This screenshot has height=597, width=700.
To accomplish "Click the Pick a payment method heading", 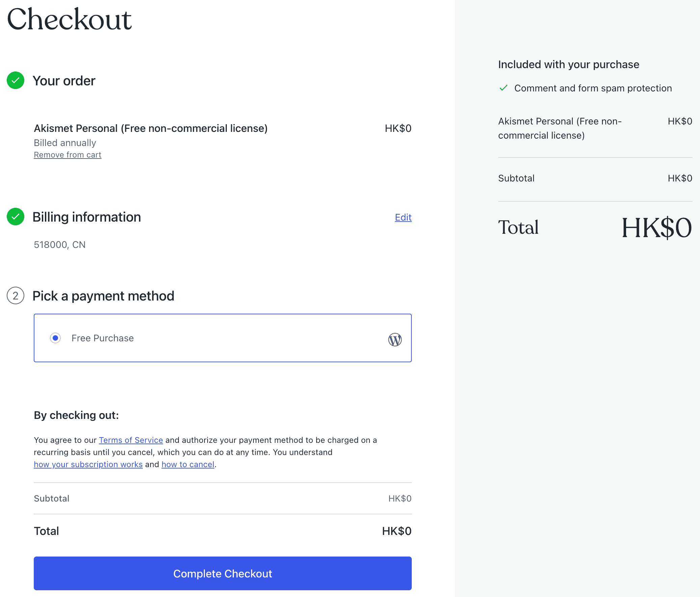I will [103, 296].
